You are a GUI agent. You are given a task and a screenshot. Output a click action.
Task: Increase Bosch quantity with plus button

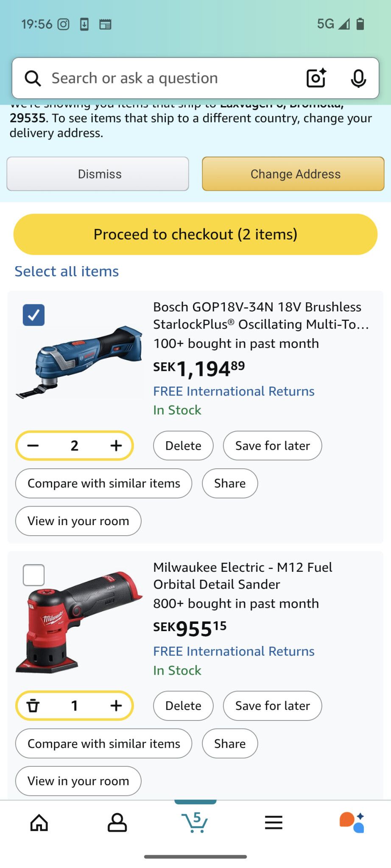116,445
